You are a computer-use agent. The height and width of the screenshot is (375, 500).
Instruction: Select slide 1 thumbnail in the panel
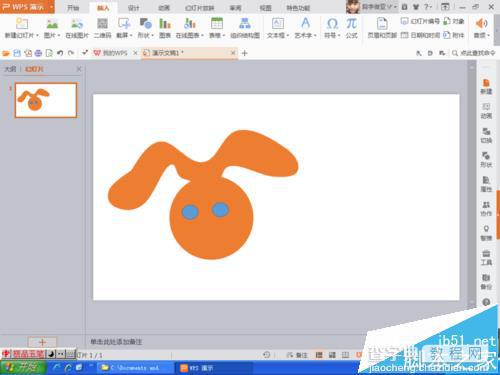tap(46, 100)
